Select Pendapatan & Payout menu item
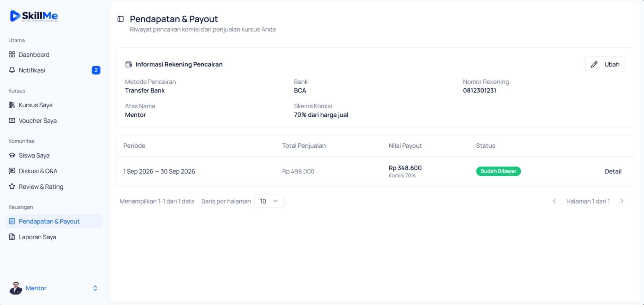 [54, 221]
